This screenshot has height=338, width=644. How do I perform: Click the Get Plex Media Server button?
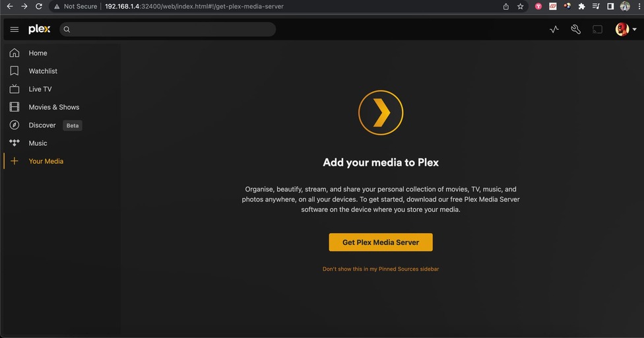pos(381,242)
